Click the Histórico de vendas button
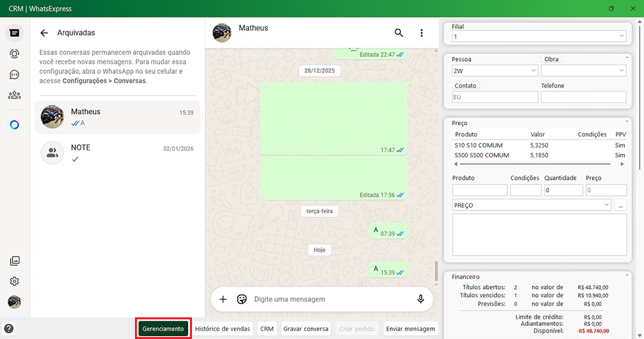Image resolution: width=644 pixels, height=339 pixels. coord(223,329)
